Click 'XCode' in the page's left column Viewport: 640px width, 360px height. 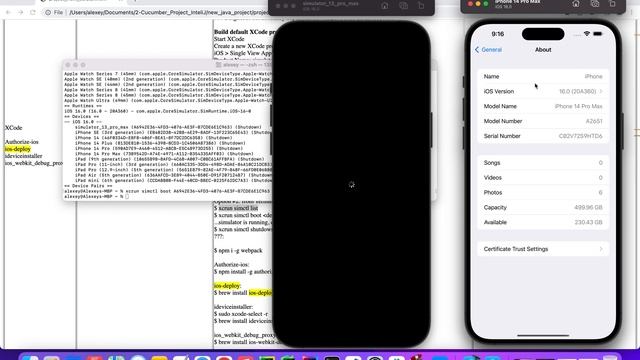(13, 128)
